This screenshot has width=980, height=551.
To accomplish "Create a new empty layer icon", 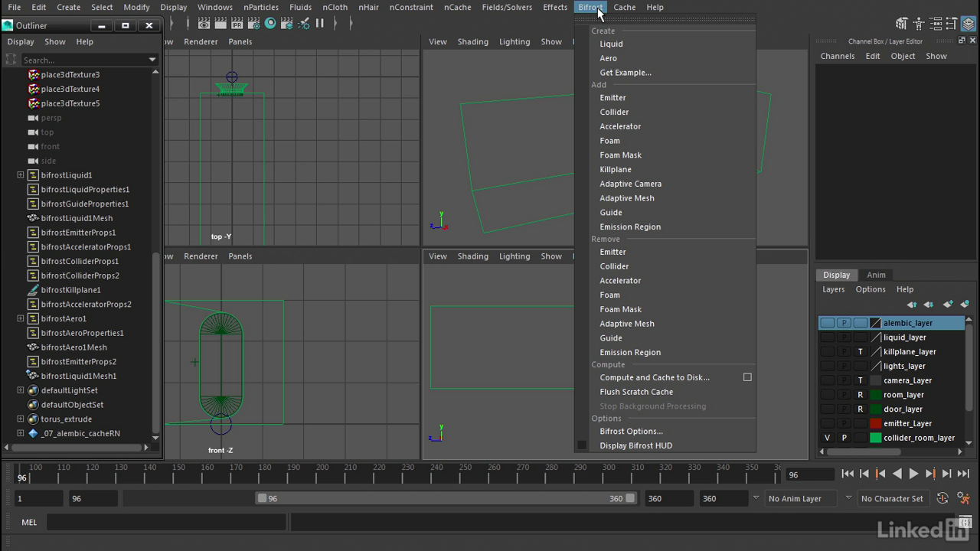I will [x=948, y=305].
